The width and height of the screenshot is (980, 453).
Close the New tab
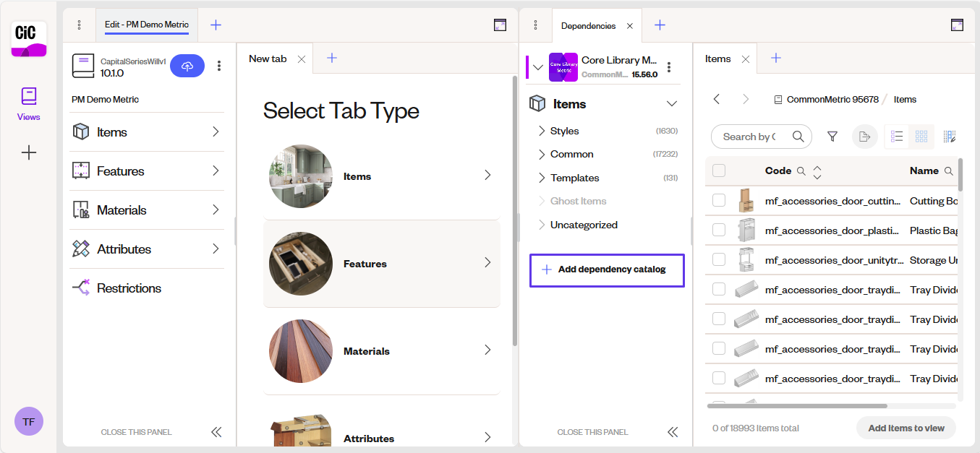(302, 59)
